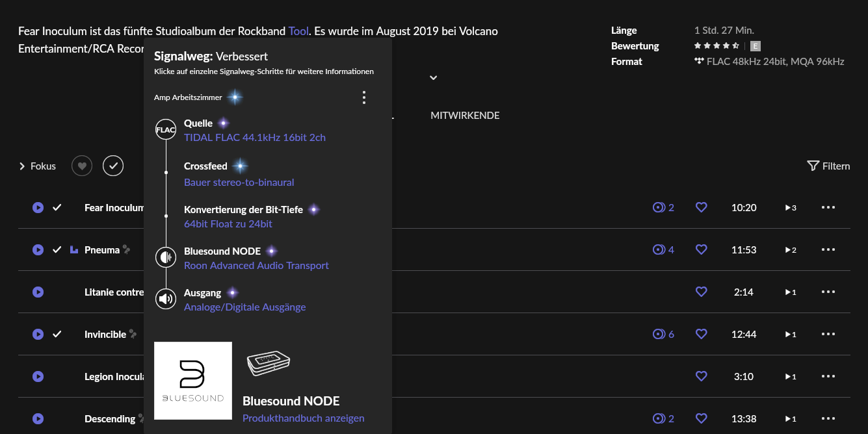Click the now-playing bars icon on Pneuma

pos(74,249)
